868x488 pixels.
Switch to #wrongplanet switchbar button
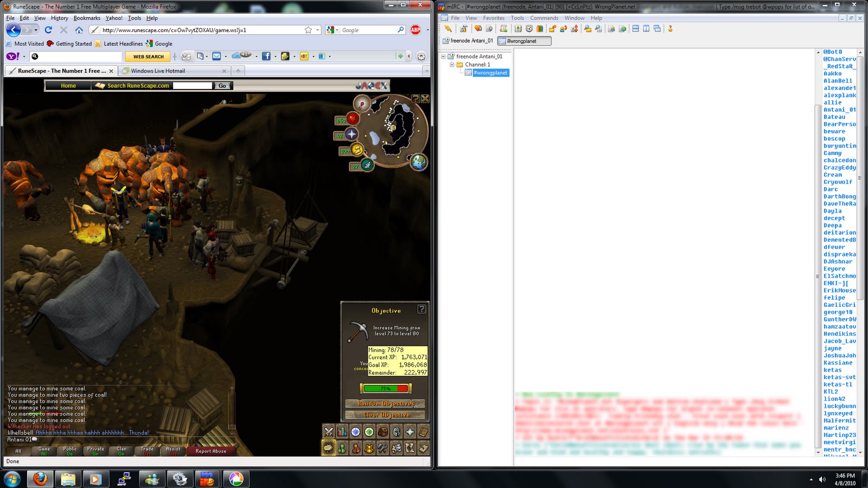point(524,41)
